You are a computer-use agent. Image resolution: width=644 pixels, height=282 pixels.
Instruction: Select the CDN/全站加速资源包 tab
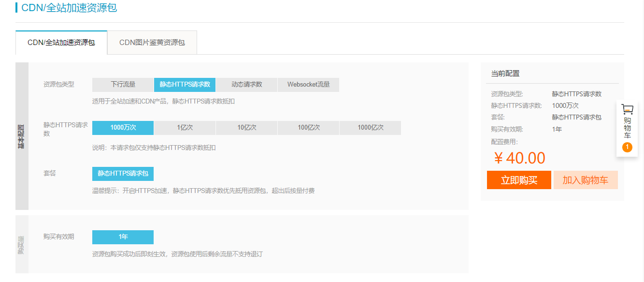pos(61,43)
